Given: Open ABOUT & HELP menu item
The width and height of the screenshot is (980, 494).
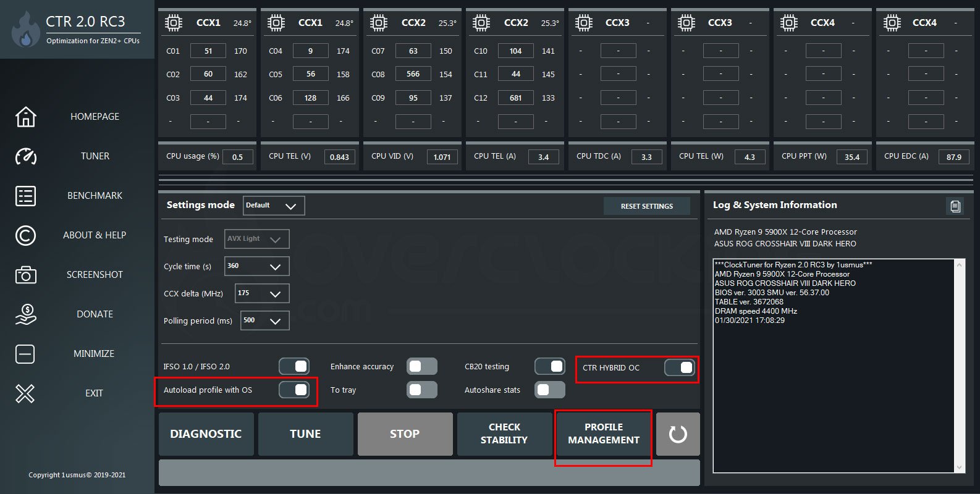Looking at the screenshot, I should click(x=95, y=235).
